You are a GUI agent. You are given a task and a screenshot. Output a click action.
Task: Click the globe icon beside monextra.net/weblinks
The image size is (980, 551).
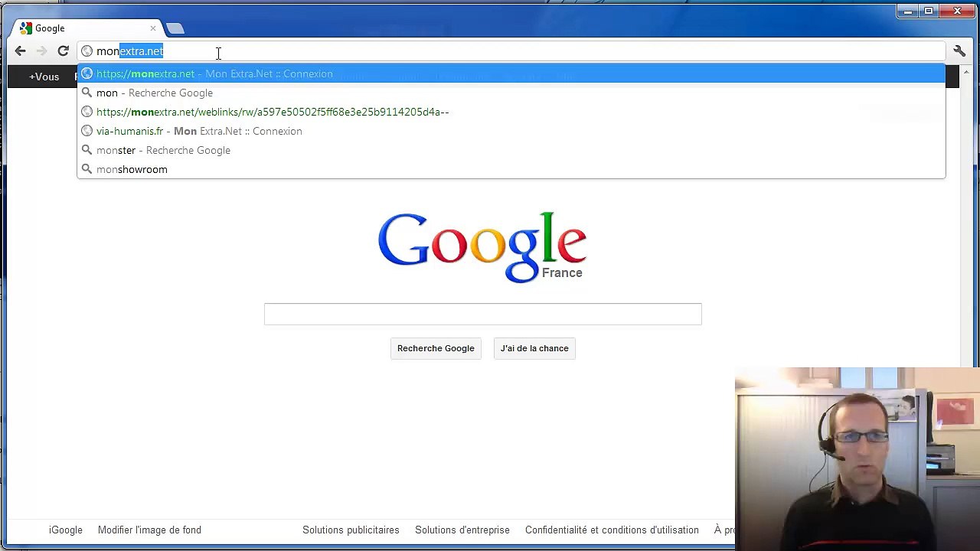(87, 112)
